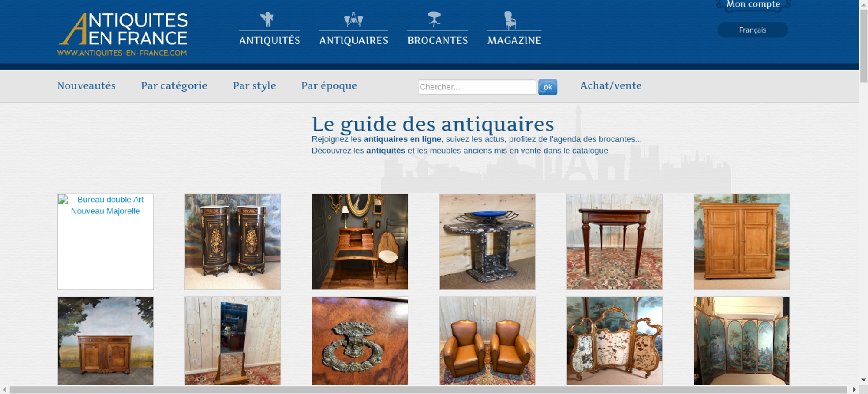
Task: Open the marble console table thumbnail
Action: (x=487, y=242)
